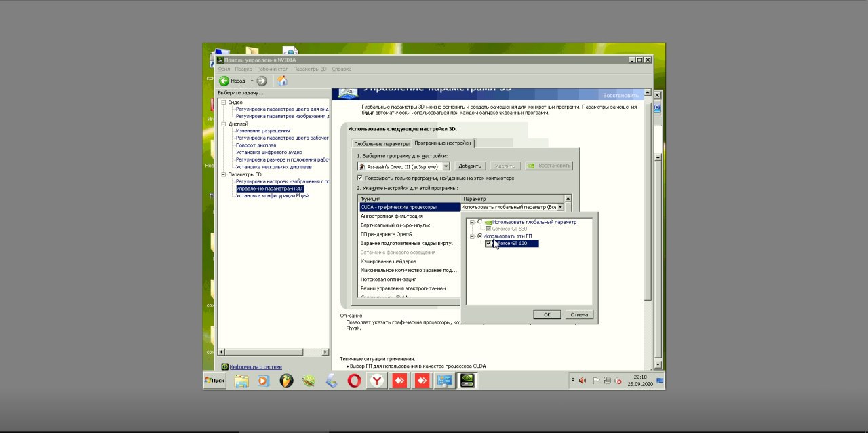Open the Assassin's Creed III program dropdown
This screenshot has width=868, height=433.
point(446,166)
